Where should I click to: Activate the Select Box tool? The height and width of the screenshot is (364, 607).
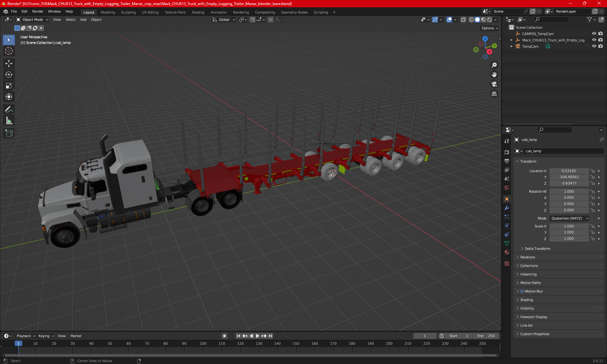9,40
